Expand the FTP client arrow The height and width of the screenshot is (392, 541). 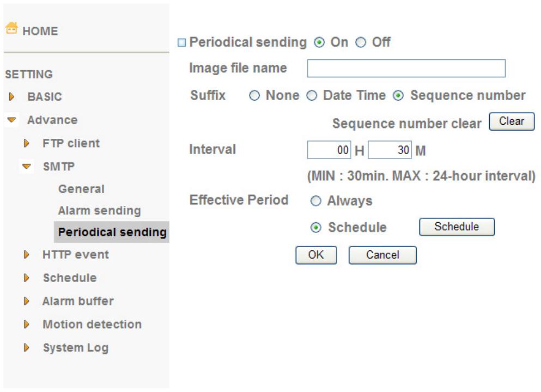(x=26, y=143)
